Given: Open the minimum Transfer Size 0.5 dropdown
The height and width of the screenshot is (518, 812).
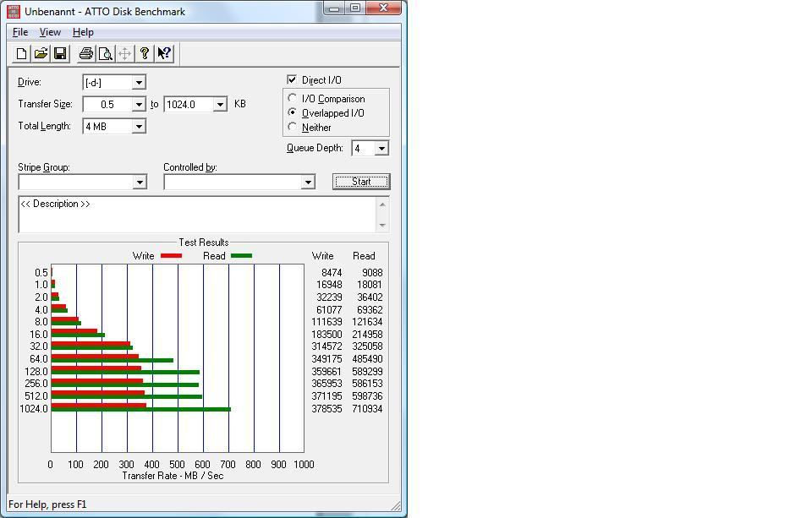Looking at the screenshot, I should click(139, 105).
